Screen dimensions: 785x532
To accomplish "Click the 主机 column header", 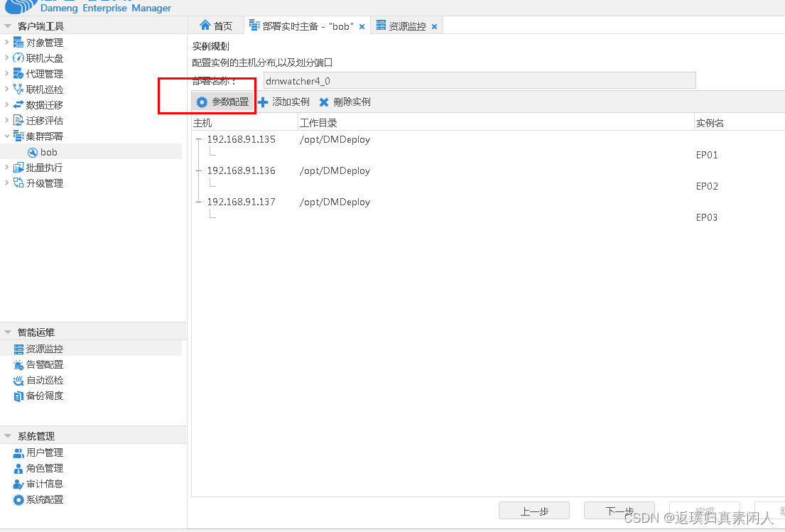I will pos(245,123).
